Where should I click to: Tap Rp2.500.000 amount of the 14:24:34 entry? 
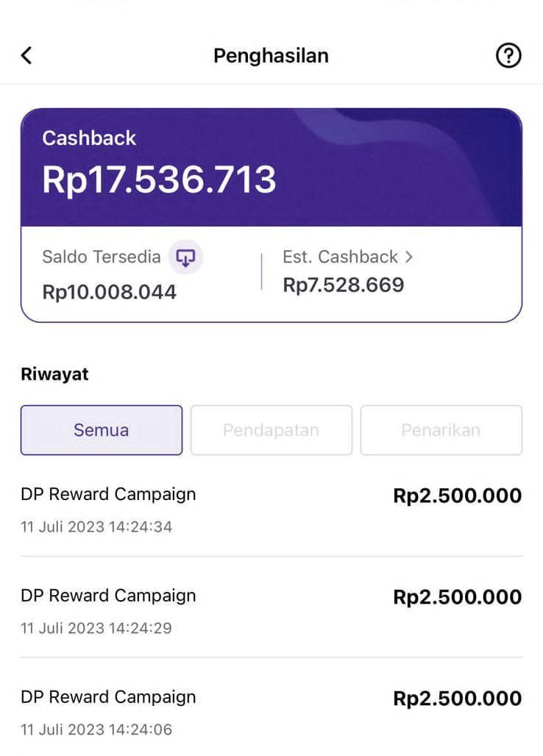(x=458, y=496)
